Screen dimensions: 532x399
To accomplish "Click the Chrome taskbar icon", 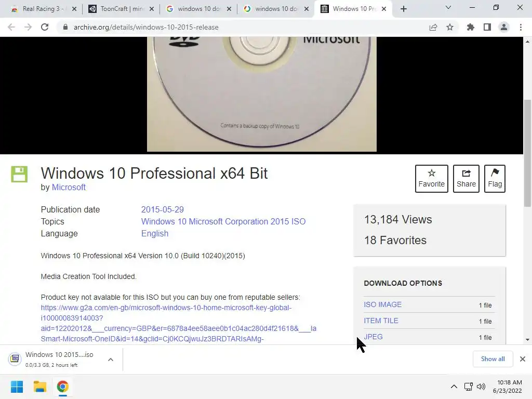I will 62,387.
